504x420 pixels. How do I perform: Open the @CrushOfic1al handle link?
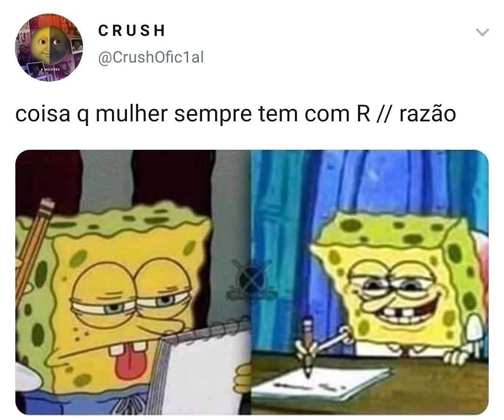[x=151, y=57]
